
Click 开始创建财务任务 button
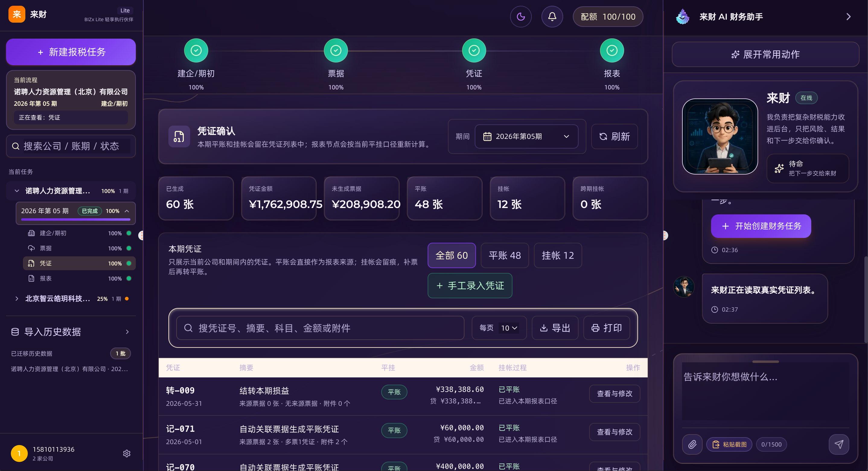click(761, 226)
